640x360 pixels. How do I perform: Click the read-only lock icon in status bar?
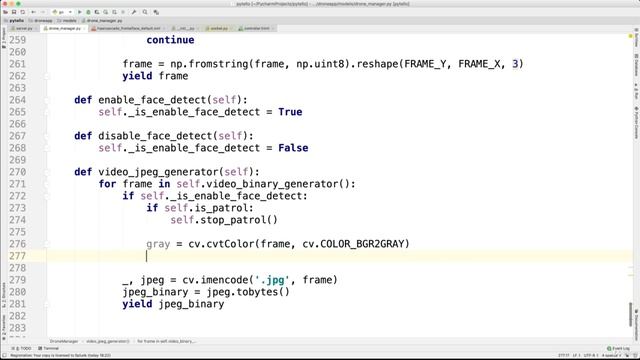point(627,356)
